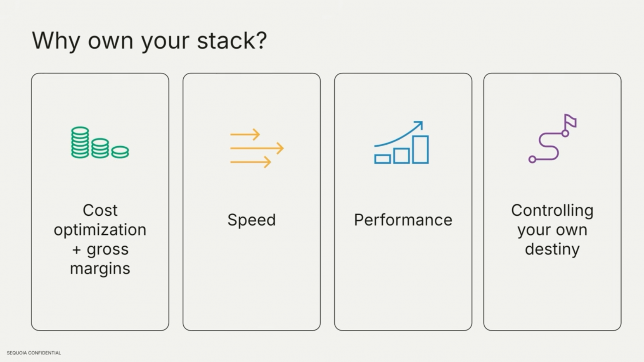Click the smallest green coin stack

(x=120, y=152)
